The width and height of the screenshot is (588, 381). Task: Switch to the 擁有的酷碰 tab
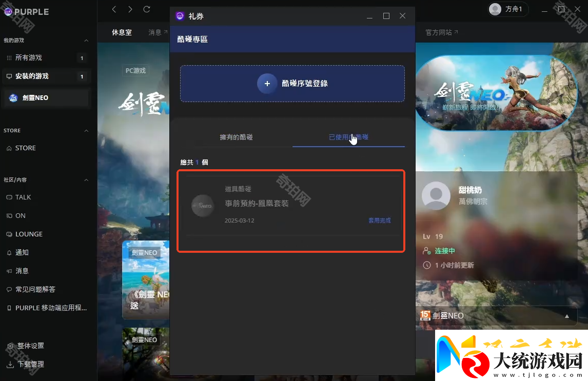pyautogui.click(x=236, y=137)
